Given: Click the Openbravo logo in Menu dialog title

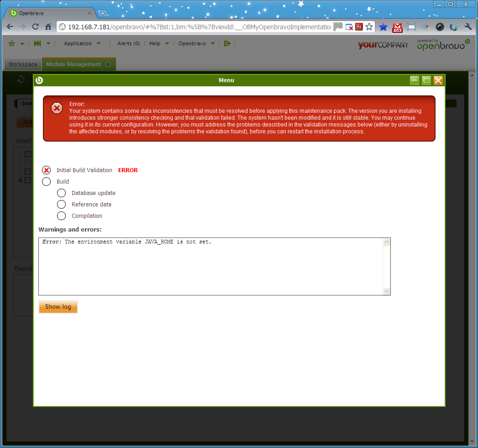Looking at the screenshot, I should pyautogui.click(x=39, y=80).
